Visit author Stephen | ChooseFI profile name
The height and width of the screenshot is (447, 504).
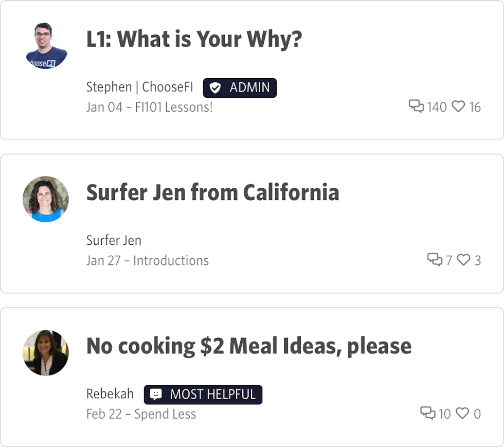[x=140, y=87]
